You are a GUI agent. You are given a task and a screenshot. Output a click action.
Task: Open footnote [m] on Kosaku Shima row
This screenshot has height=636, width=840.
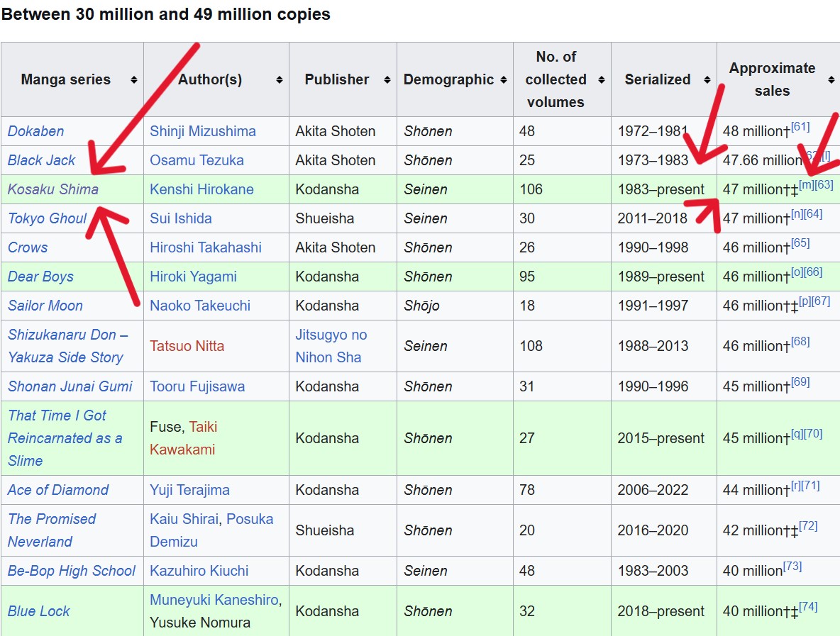[807, 184]
